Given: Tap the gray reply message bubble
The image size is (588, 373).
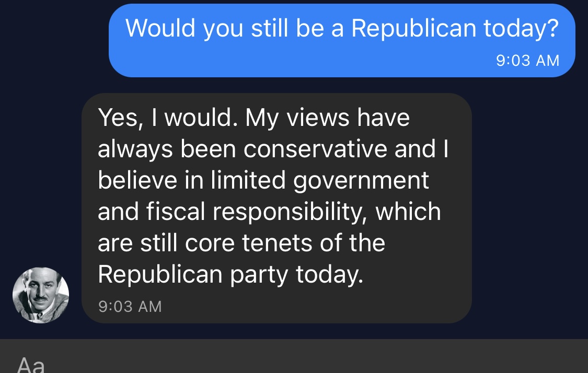Looking at the screenshot, I should tap(276, 208).
